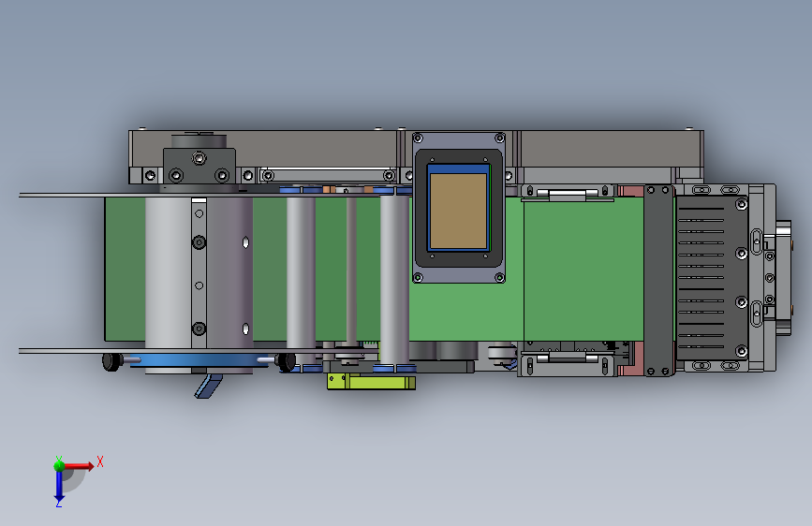812x526 pixels.
Task: Select the blue angled lever under the large roller
Action: [x=209, y=387]
